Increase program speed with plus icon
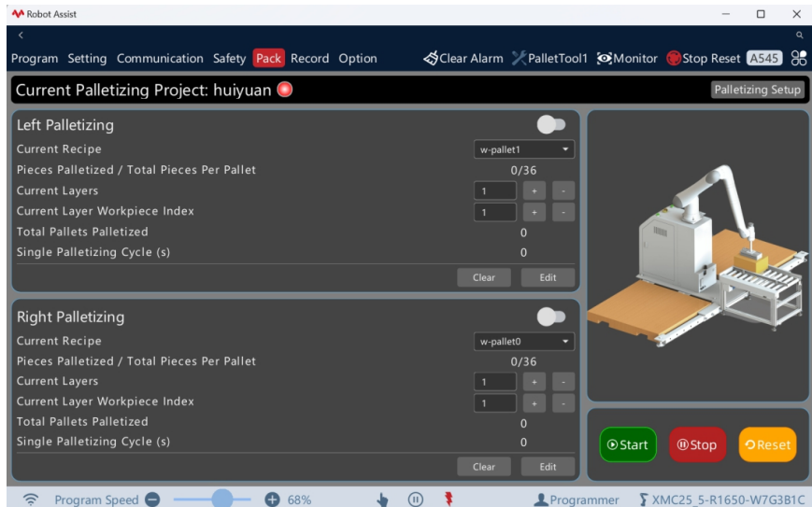Viewport: 812px width, 507px height. tap(273, 500)
